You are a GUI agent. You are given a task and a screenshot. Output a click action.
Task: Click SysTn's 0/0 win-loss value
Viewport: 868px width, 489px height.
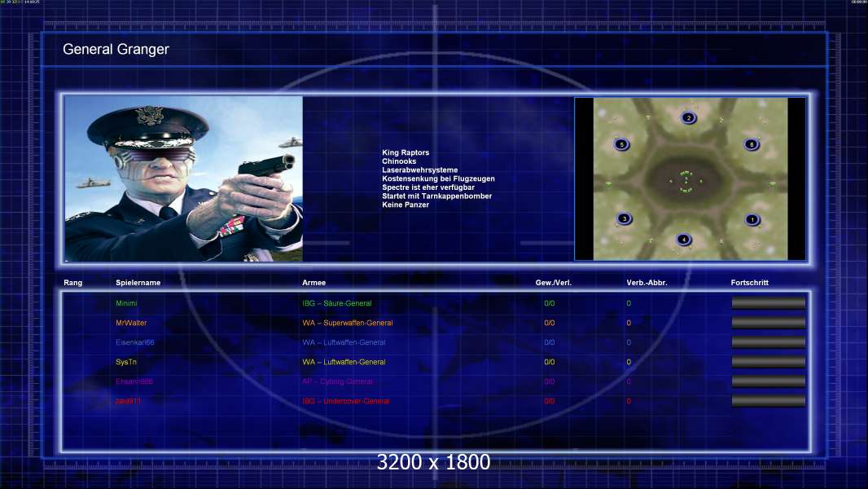(549, 362)
